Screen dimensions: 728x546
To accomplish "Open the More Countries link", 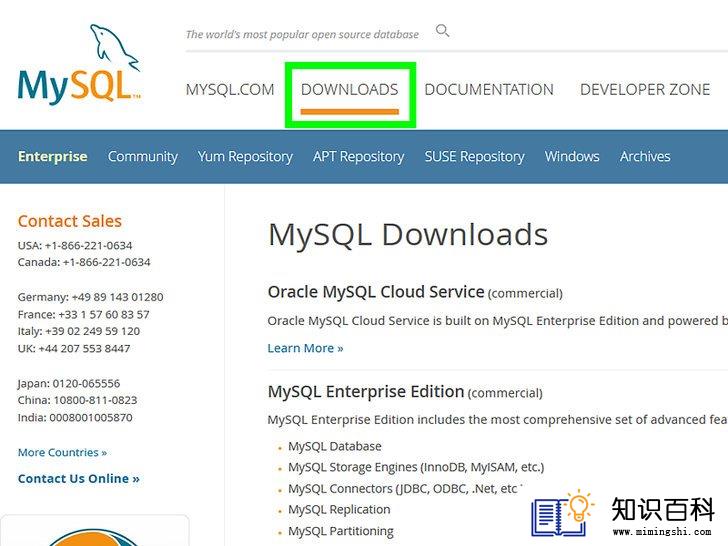I will 62,452.
